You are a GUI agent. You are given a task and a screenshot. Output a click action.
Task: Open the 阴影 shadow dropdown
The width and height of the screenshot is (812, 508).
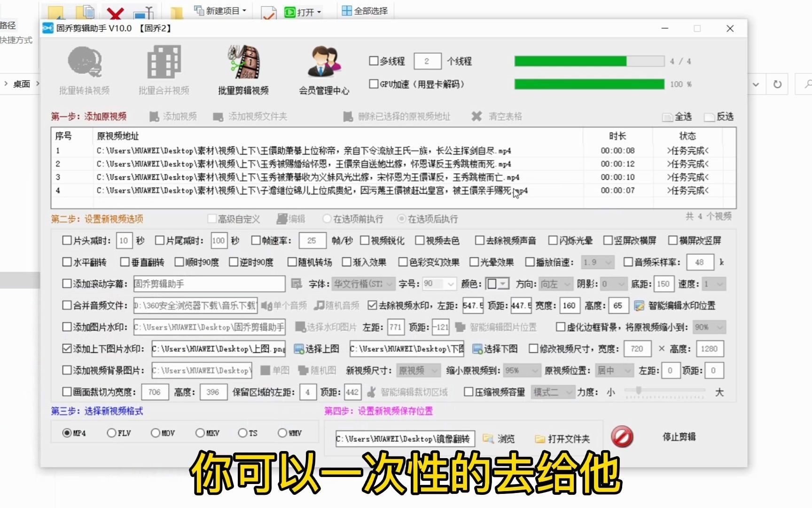point(613,284)
